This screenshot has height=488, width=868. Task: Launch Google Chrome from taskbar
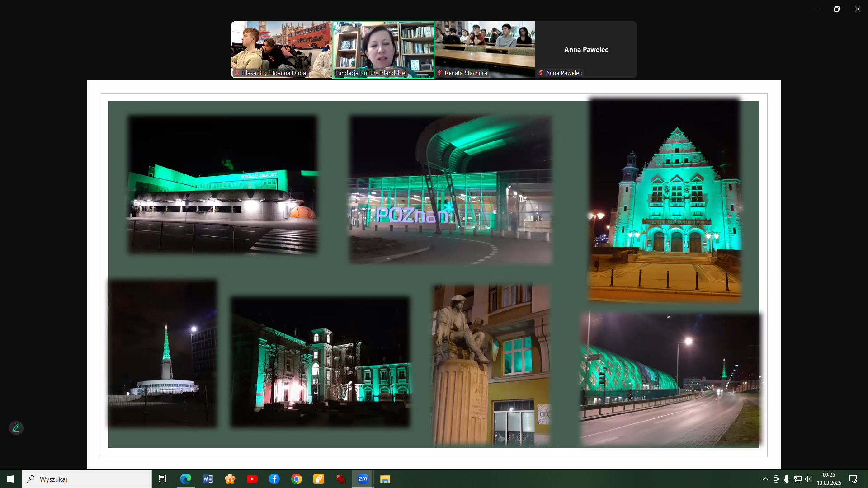[x=297, y=479]
